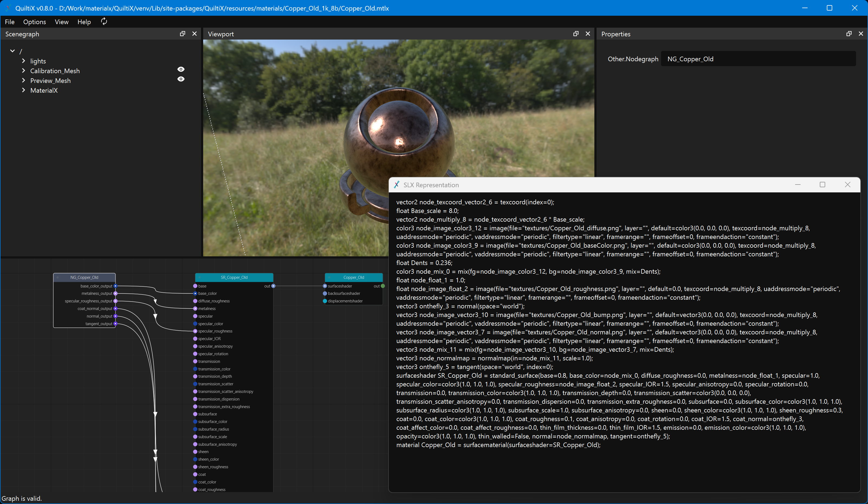
Task: Click diffuse_roughness input port
Action: click(195, 301)
